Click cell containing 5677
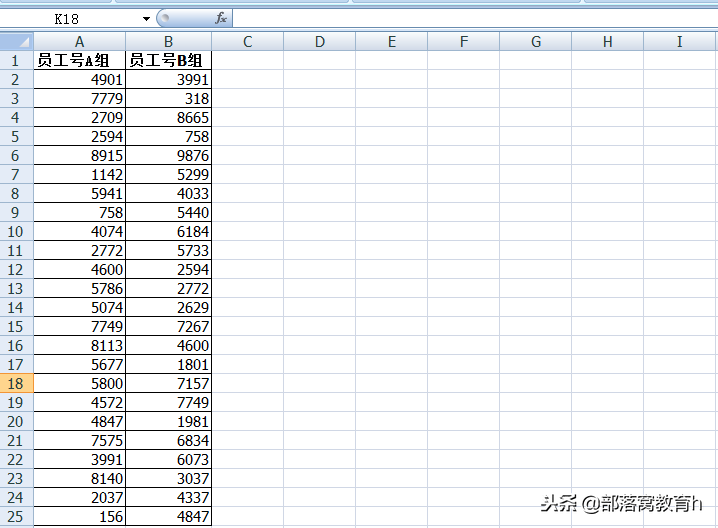The width and height of the screenshot is (718, 528). tap(80, 365)
